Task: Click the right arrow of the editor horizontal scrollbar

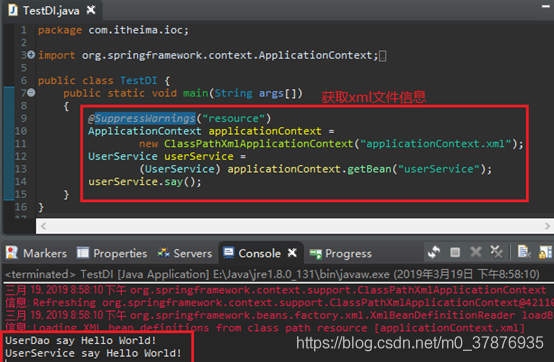Action: click(547, 226)
